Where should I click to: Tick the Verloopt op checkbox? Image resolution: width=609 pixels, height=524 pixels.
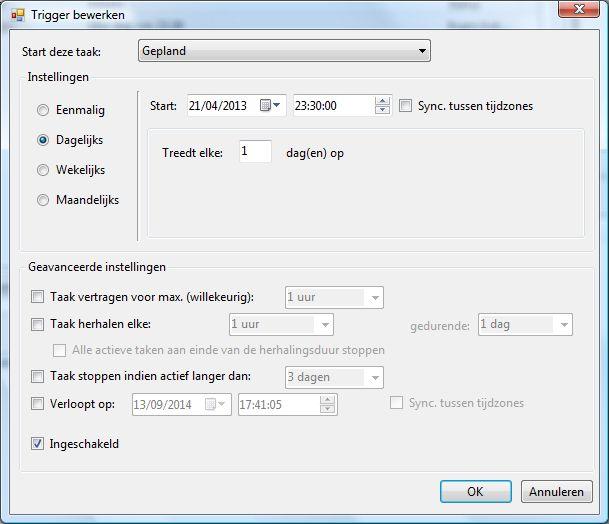(x=37, y=404)
